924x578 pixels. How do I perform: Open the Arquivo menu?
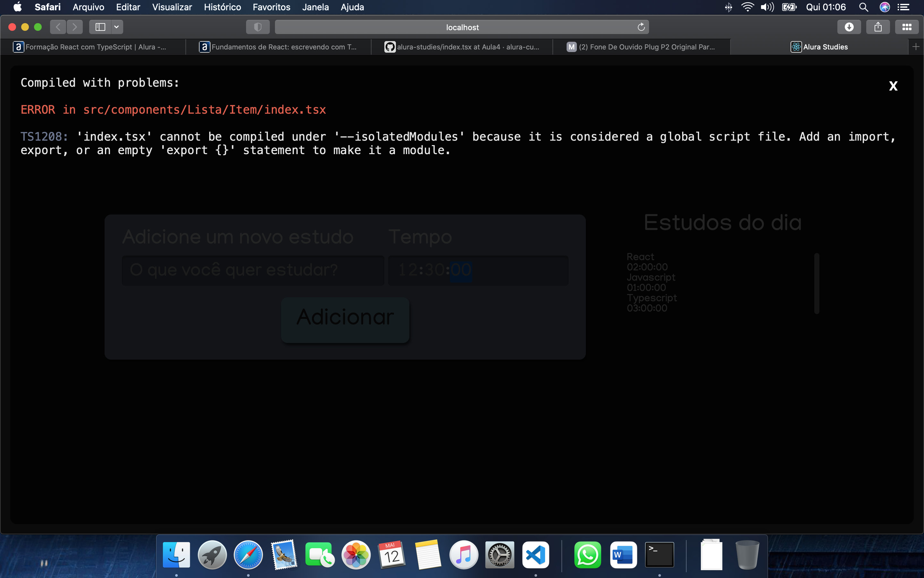(88, 7)
